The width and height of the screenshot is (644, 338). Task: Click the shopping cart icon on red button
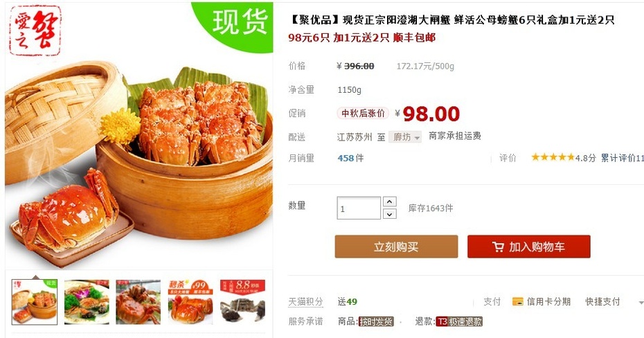point(498,247)
